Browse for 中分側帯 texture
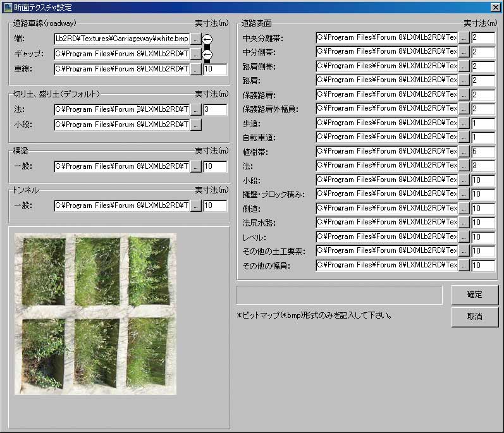Image resolution: width=504 pixels, height=433 pixels. pos(464,52)
